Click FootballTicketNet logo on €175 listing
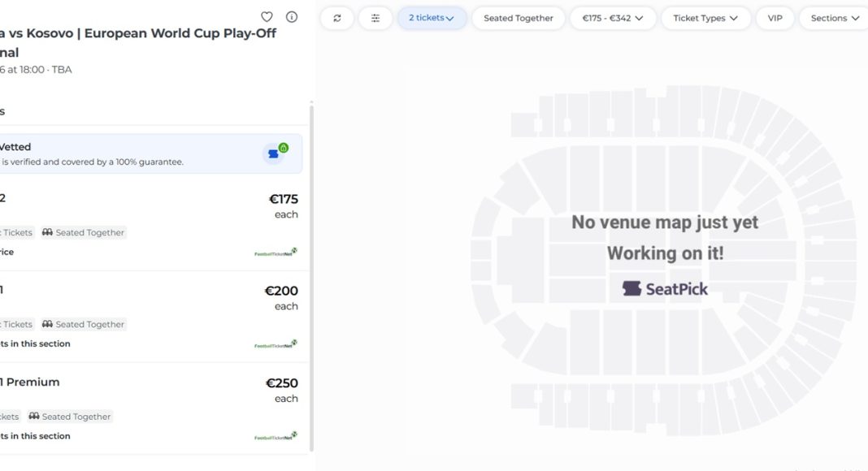Image resolution: width=868 pixels, height=471 pixels. pyautogui.click(x=276, y=253)
